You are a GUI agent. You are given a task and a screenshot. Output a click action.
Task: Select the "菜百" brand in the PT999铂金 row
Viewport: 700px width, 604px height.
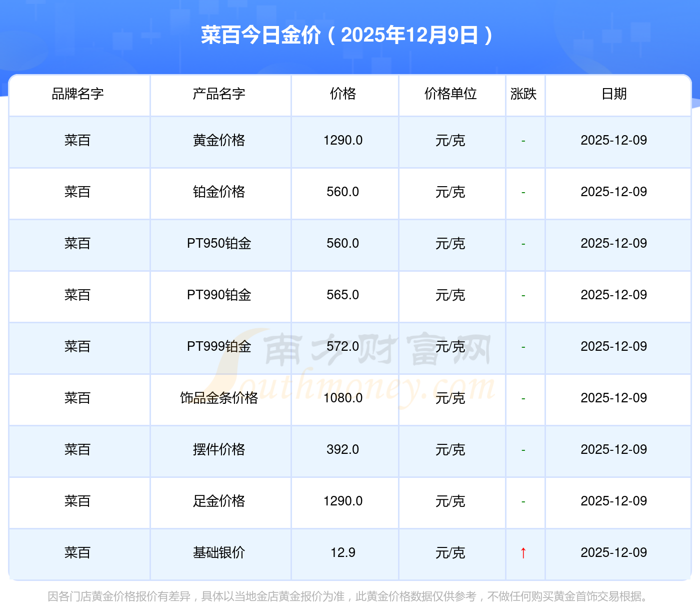coord(77,346)
